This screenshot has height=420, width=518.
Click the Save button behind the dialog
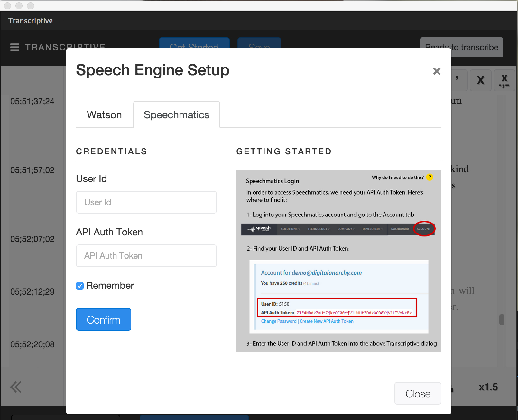point(259,43)
